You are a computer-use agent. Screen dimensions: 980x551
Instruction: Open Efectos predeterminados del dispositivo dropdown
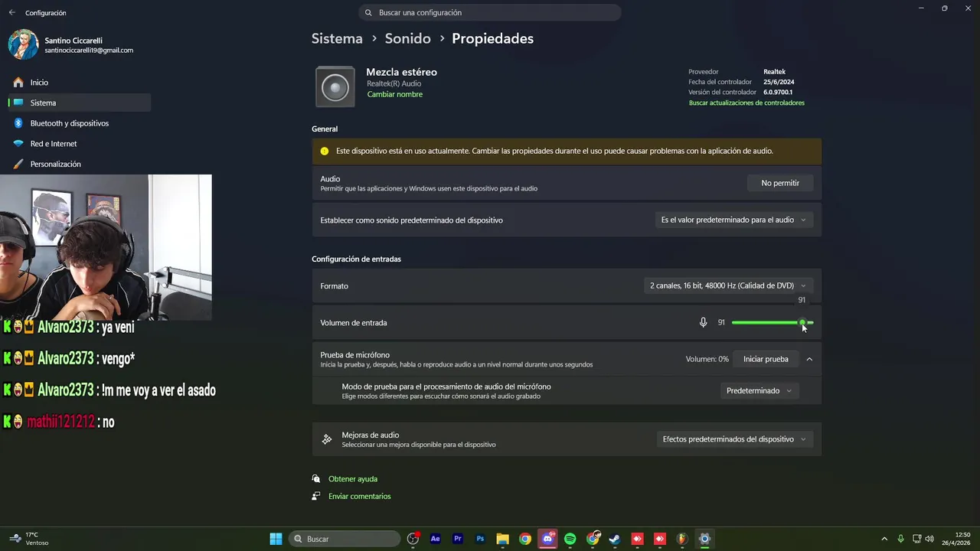pos(734,439)
